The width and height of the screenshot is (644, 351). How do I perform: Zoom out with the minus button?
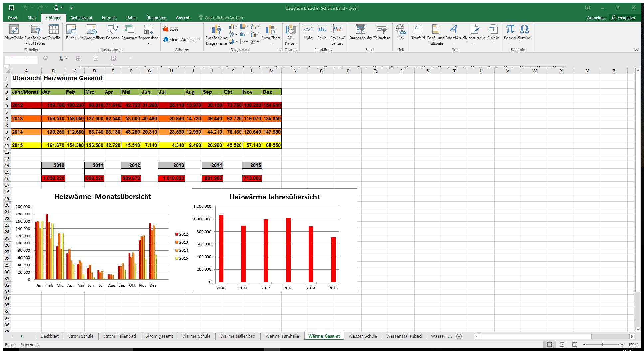584,345
